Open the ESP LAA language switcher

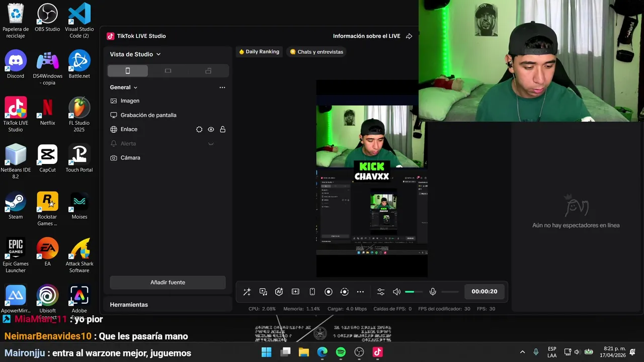pos(552,352)
